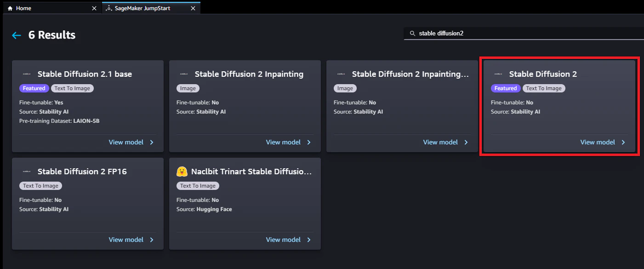This screenshot has width=644, height=269.
Task: Click Featured badge on Stable Diffusion 2.1 base
Action: (34, 88)
